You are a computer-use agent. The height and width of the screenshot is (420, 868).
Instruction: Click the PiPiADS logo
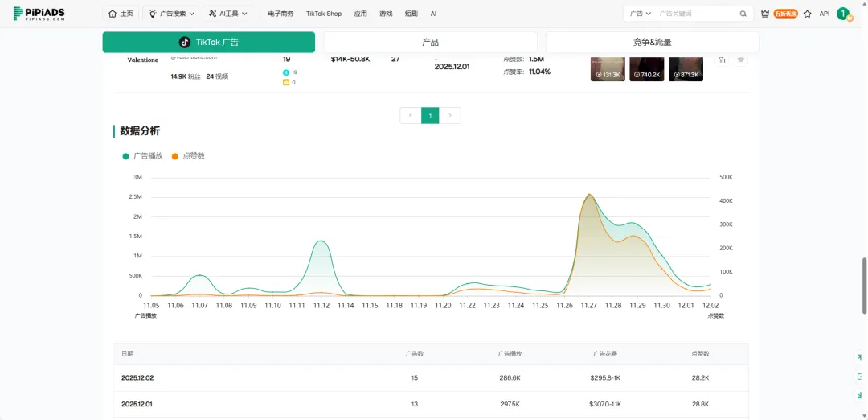39,14
